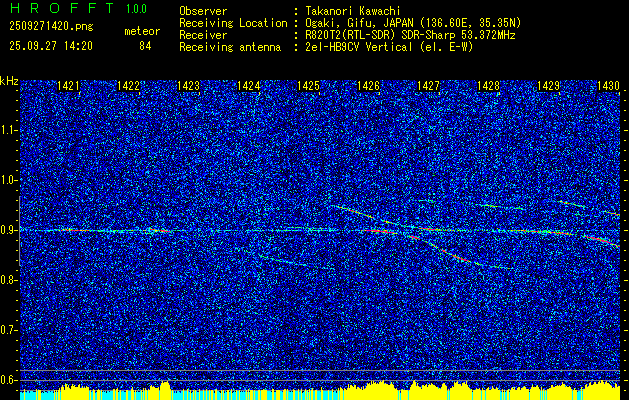
Task: Click the meteor count 84
Action: 145,46
